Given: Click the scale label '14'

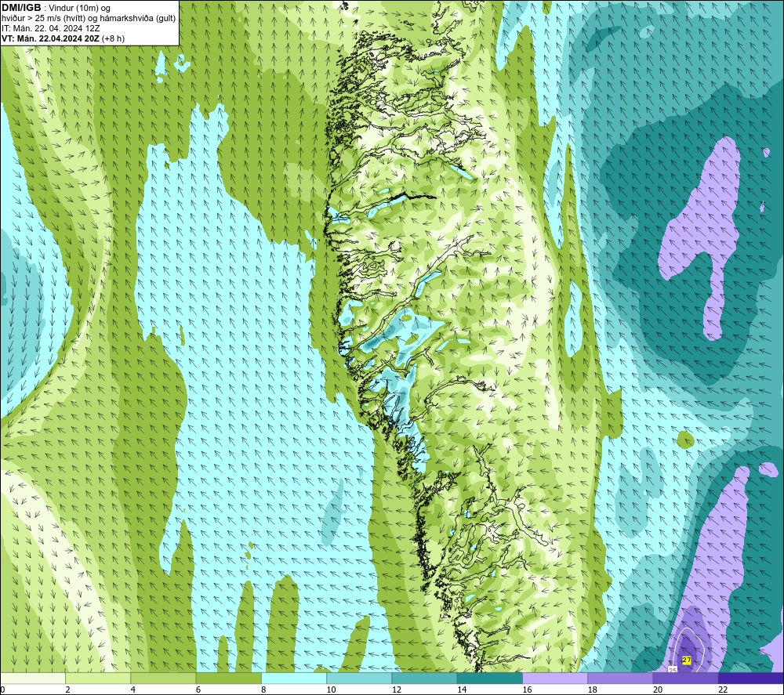Looking at the screenshot, I should [x=462, y=690].
